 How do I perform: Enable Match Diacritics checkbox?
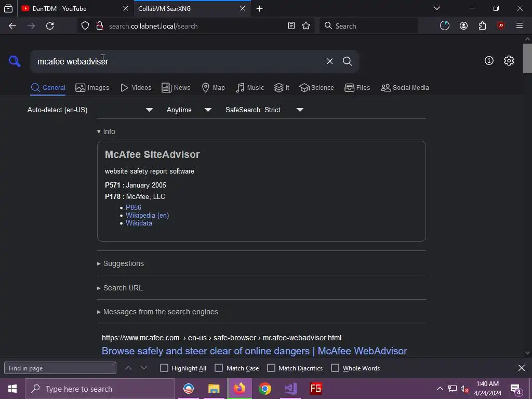tap(271, 368)
